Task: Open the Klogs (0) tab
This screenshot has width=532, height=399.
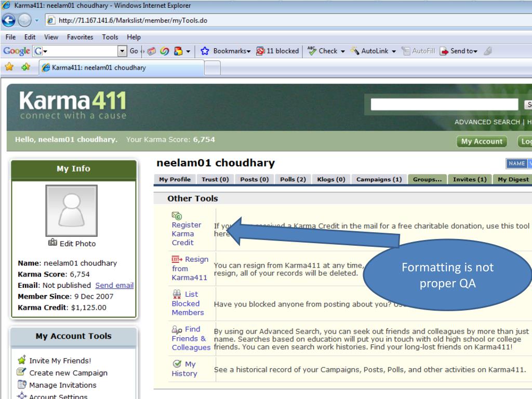Action: (331, 179)
